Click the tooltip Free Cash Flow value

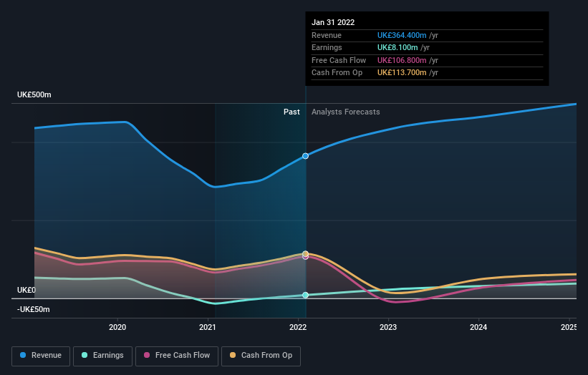point(402,60)
